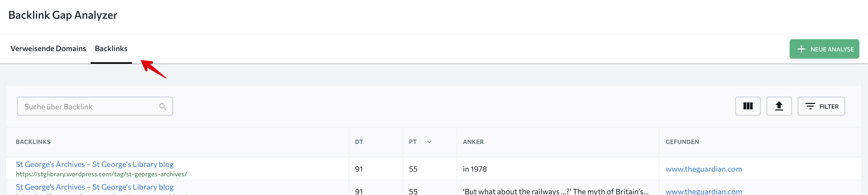This screenshot has height=195, width=868.
Task: Sort by the DT column header
Action: pyautogui.click(x=359, y=142)
